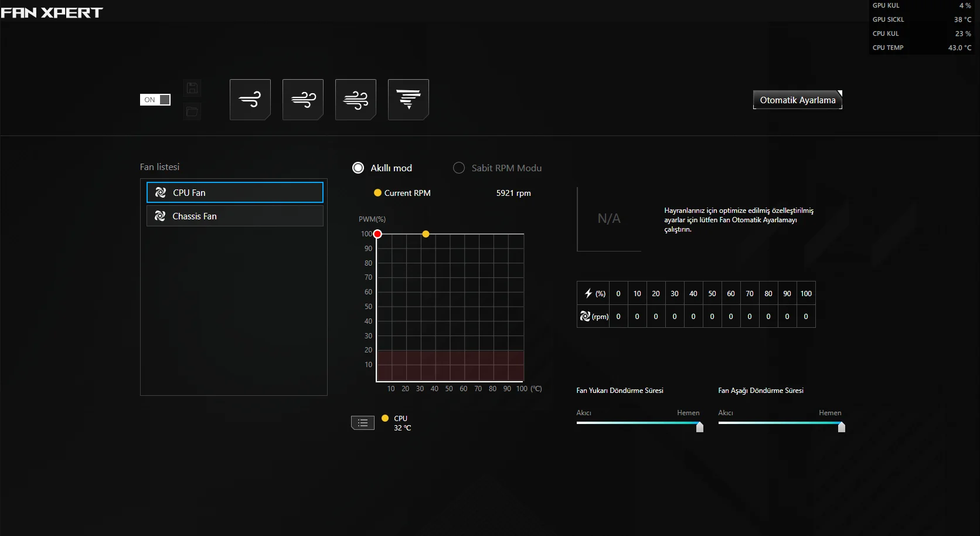
Task: Click the Fan listesi heading
Action: click(x=159, y=167)
